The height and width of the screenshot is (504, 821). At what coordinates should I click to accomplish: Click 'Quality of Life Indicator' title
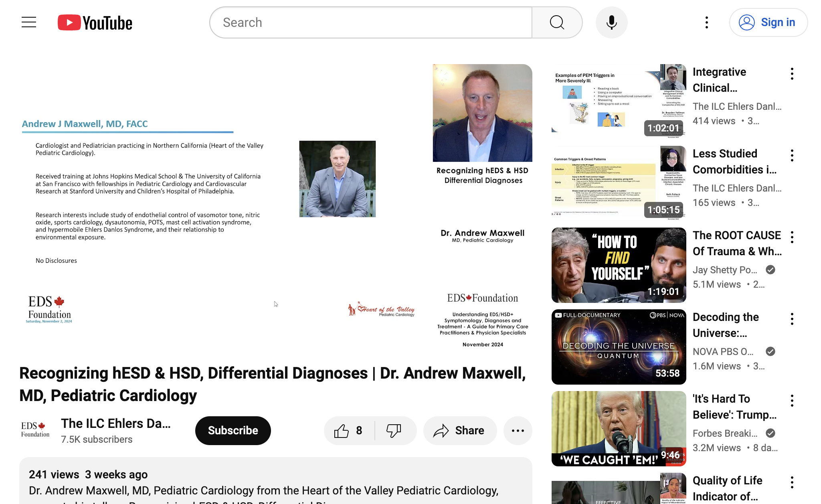tap(727, 488)
